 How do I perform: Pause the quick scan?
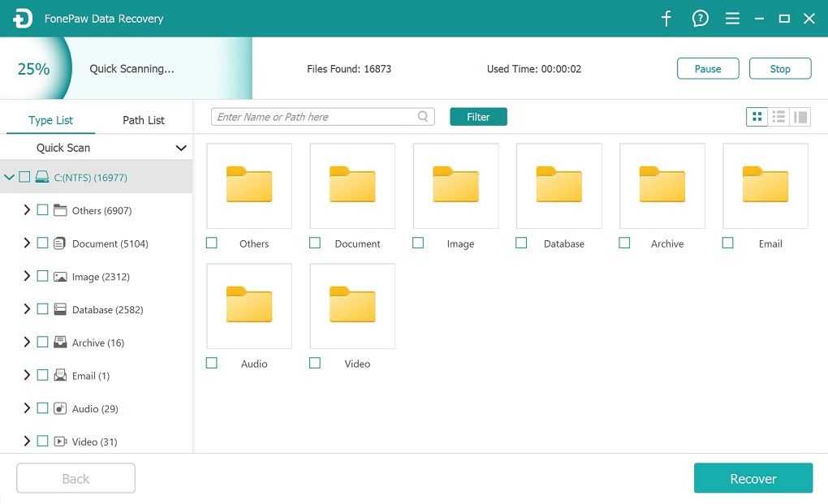pos(707,68)
